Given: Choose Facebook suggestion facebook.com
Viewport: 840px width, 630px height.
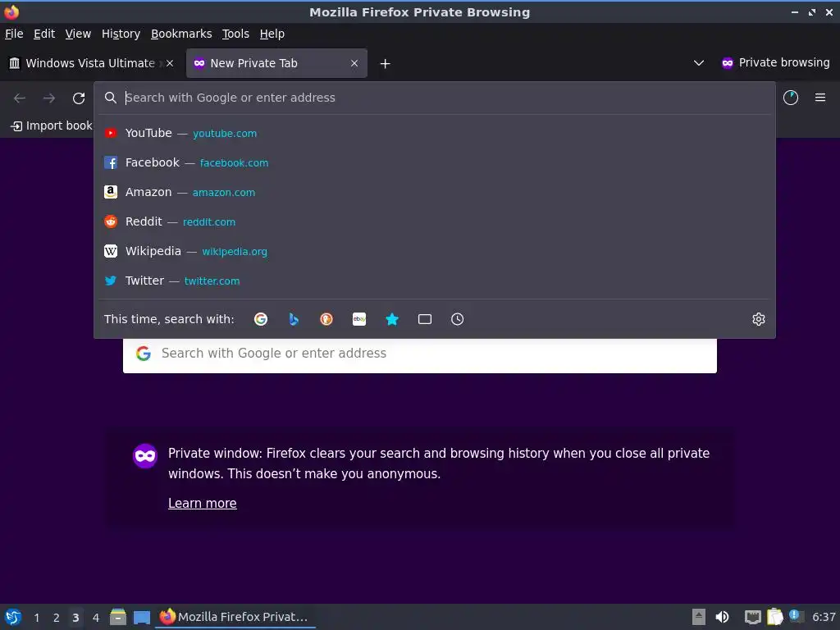Looking at the screenshot, I should tap(435, 162).
